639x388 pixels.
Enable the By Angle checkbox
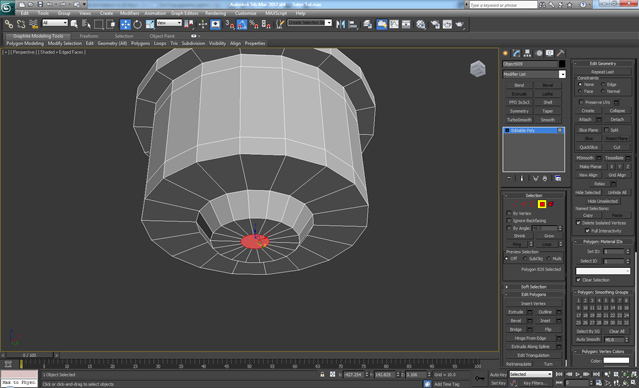509,228
